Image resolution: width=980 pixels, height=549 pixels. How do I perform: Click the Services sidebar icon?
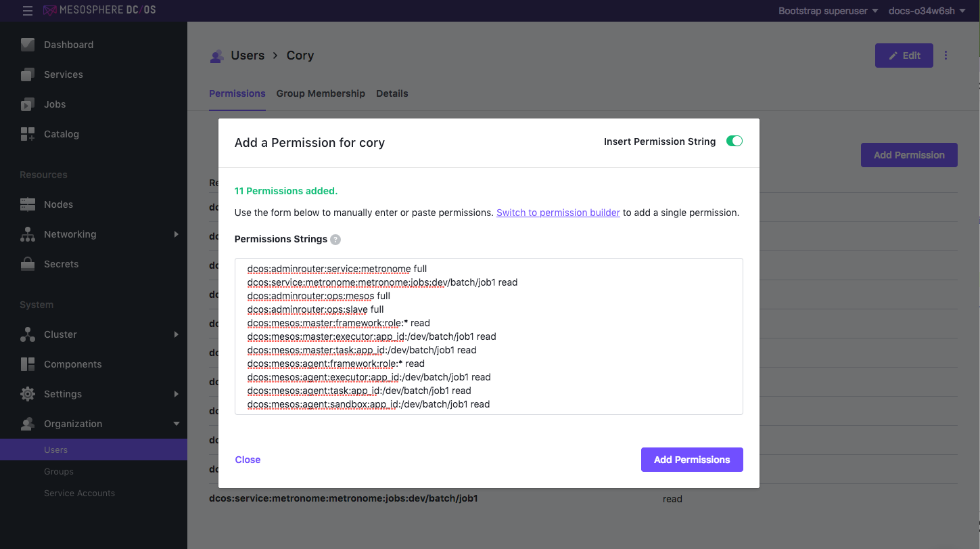tap(28, 74)
